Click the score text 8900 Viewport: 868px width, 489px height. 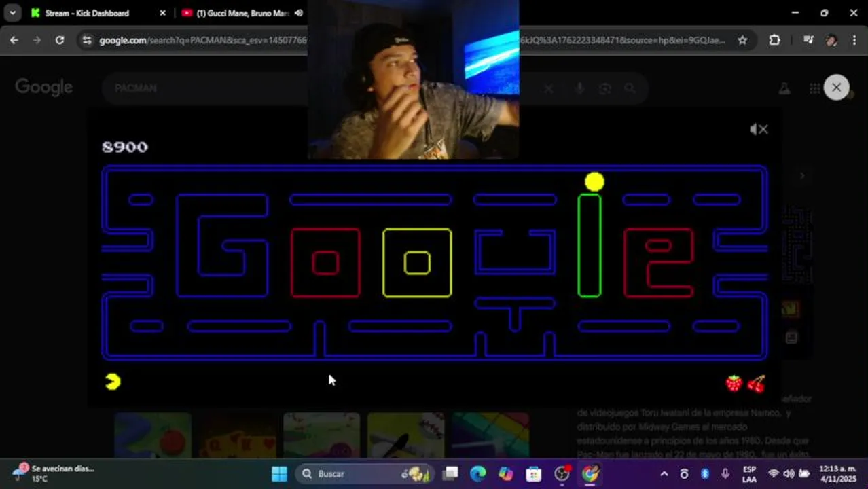[x=124, y=147]
